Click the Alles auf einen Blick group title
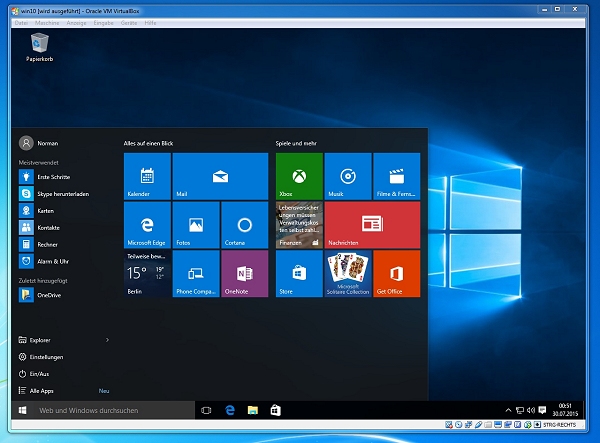 pos(148,143)
